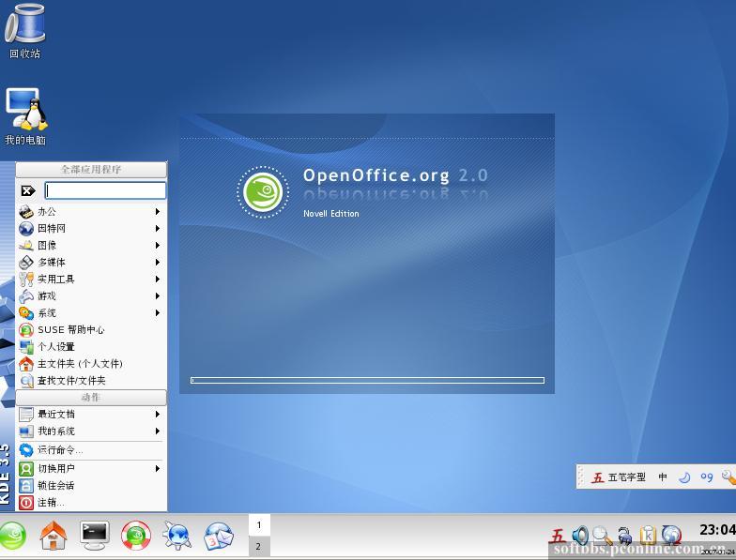Click the globe icon beside 因特网

coord(26,229)
